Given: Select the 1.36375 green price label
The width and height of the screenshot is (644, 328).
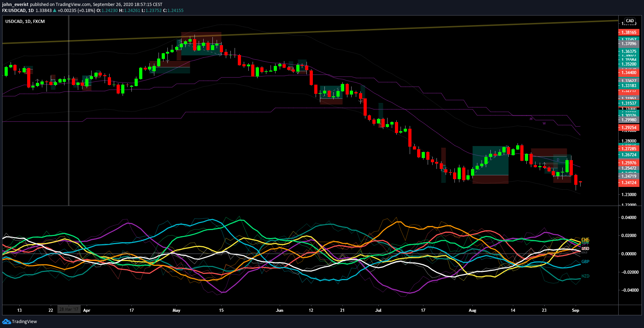Looking at the screenshot, I should point(629,51).
